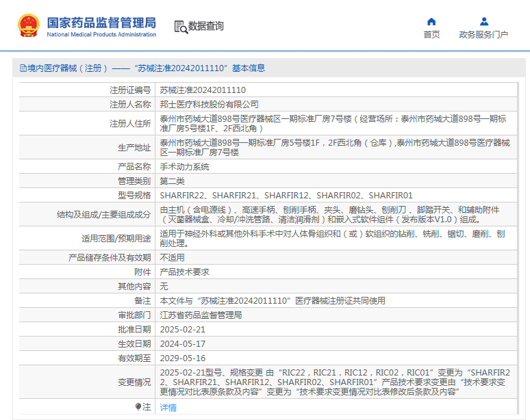This screenshot has height=420, width=530.
Task: Click the document icon before 境内医疗器械
Action: (23, 68)
